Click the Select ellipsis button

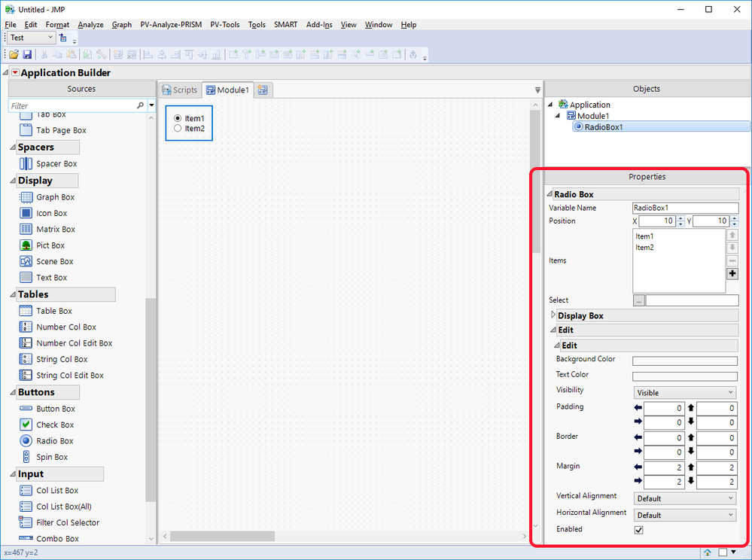[638, 300]
